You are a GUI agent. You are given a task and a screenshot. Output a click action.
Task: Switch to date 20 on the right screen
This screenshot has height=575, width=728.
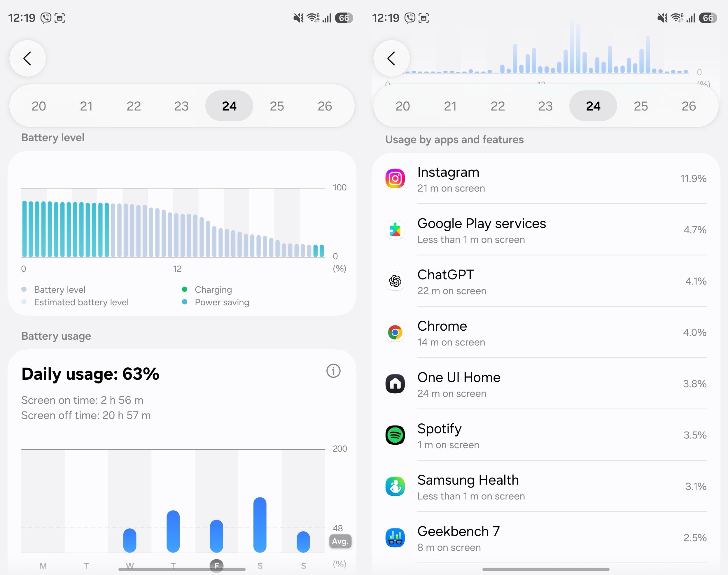[x=403, y=106]
